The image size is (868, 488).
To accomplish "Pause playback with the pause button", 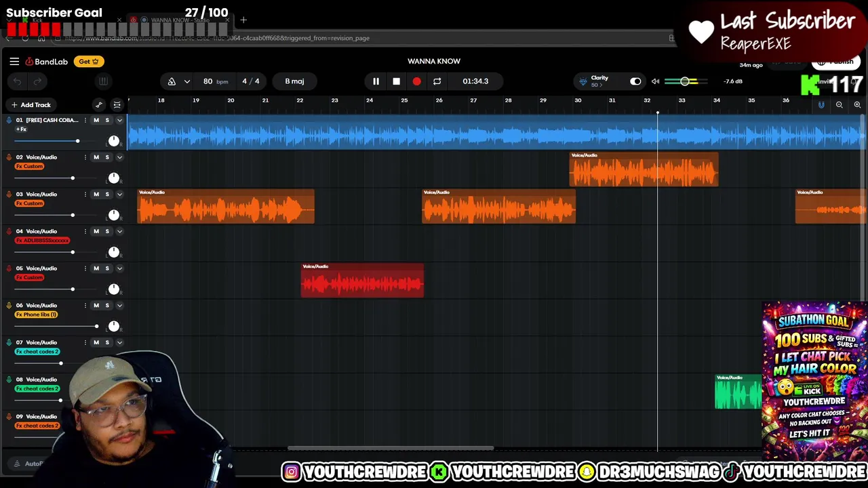I will click(376, 81).
